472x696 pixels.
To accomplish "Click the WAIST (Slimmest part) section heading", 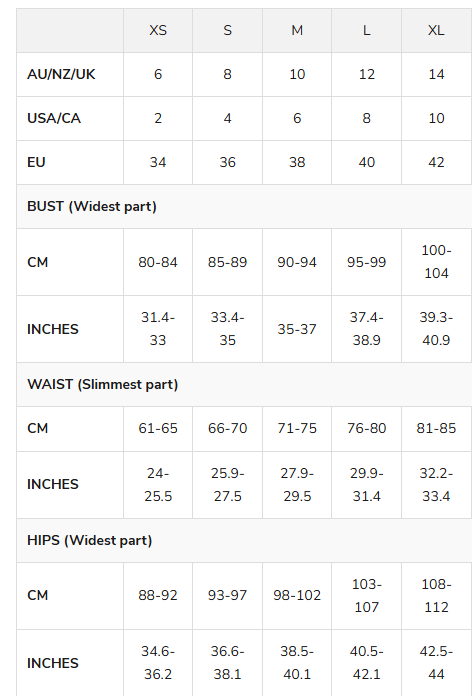I will pos(103,384).
